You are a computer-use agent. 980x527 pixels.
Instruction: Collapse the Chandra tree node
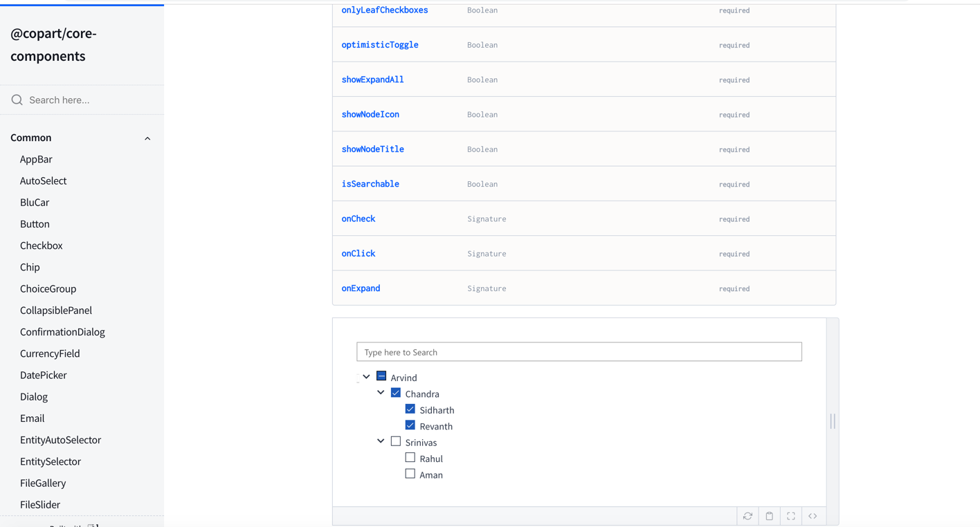(x=381, y=393)
